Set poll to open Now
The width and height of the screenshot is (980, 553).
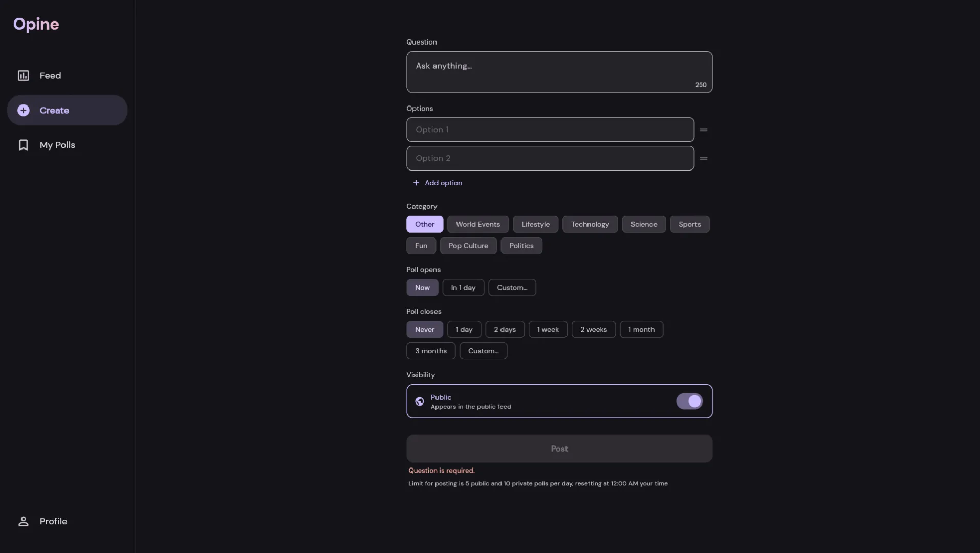coord(422,288)
